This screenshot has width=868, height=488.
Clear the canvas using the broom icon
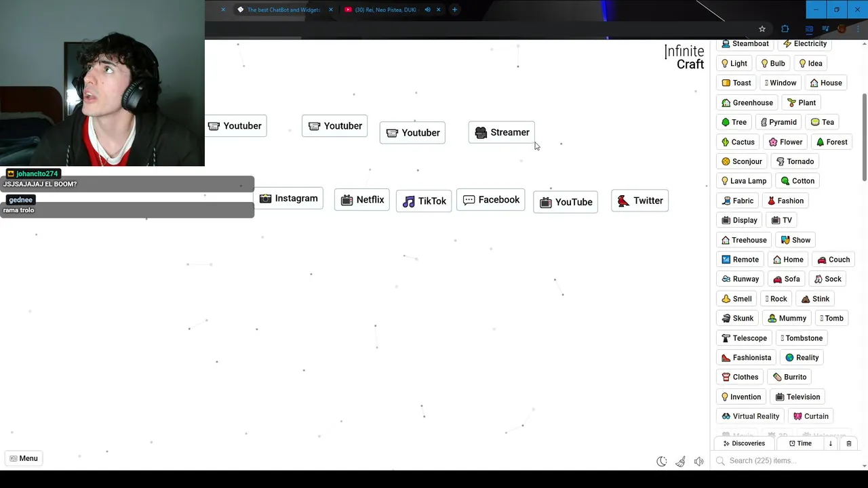(680, 462)
